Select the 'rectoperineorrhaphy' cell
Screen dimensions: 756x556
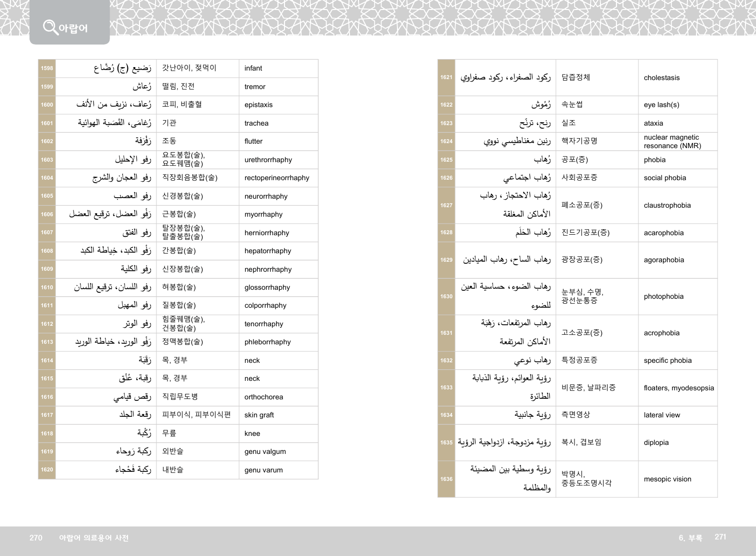276,178
